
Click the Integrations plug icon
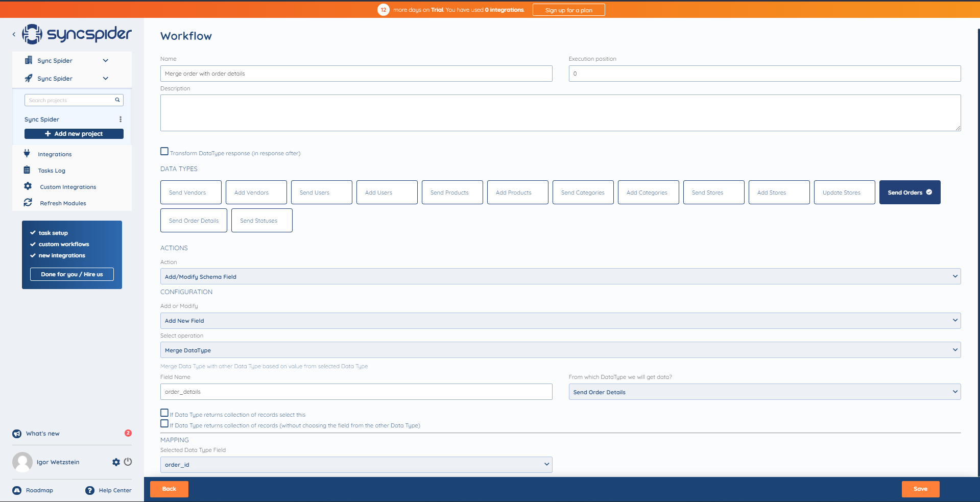(27, 153)
